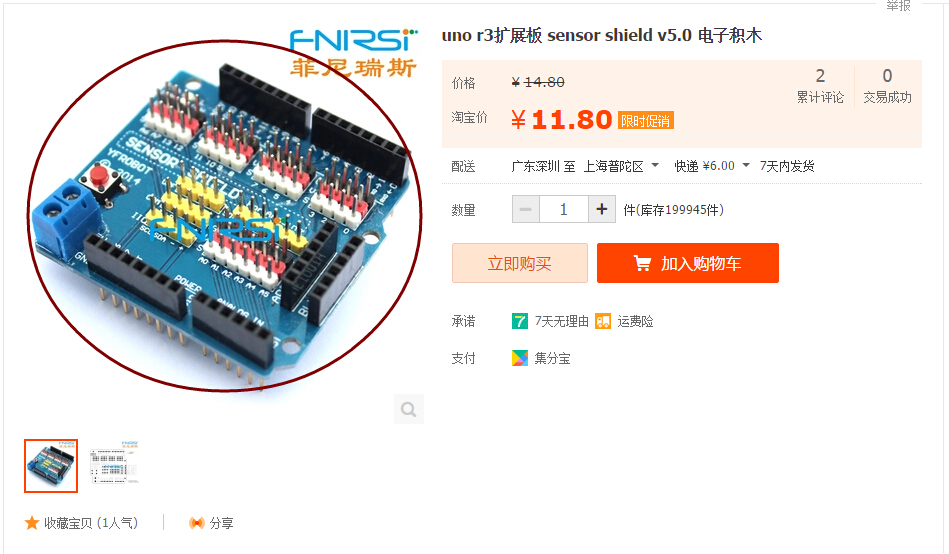
Task: Increase the quantity with the plus button
Action: pyautogui.click(x=602, y=209)
